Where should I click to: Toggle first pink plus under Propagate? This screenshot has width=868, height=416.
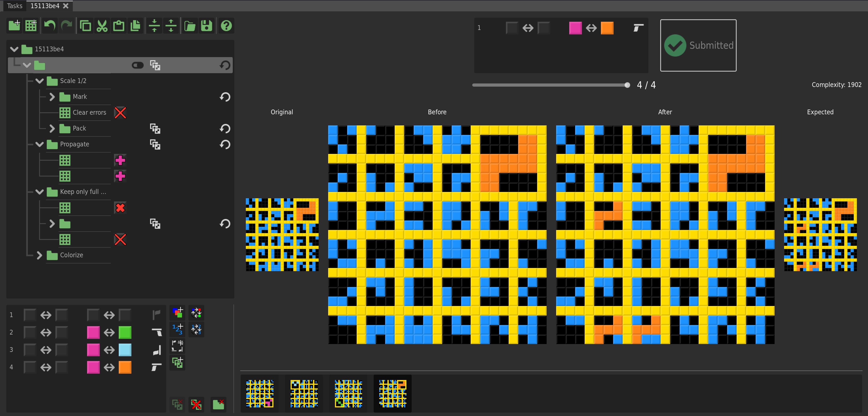pyautogui.click(x=120, y=160)
